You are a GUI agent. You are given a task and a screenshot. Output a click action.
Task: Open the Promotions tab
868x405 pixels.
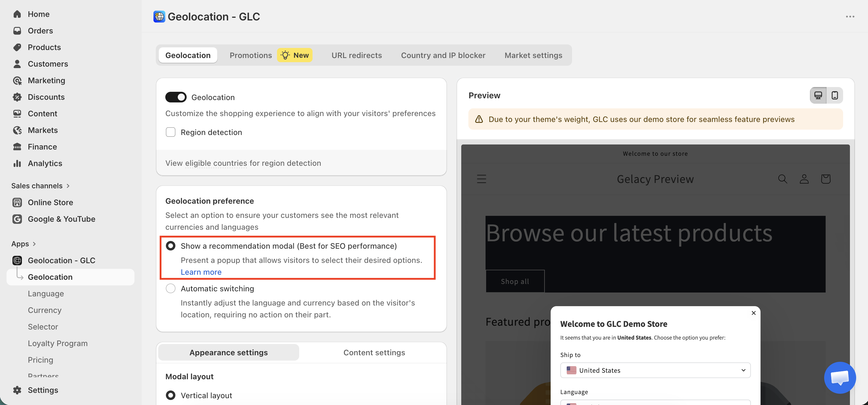click(250, 55)
